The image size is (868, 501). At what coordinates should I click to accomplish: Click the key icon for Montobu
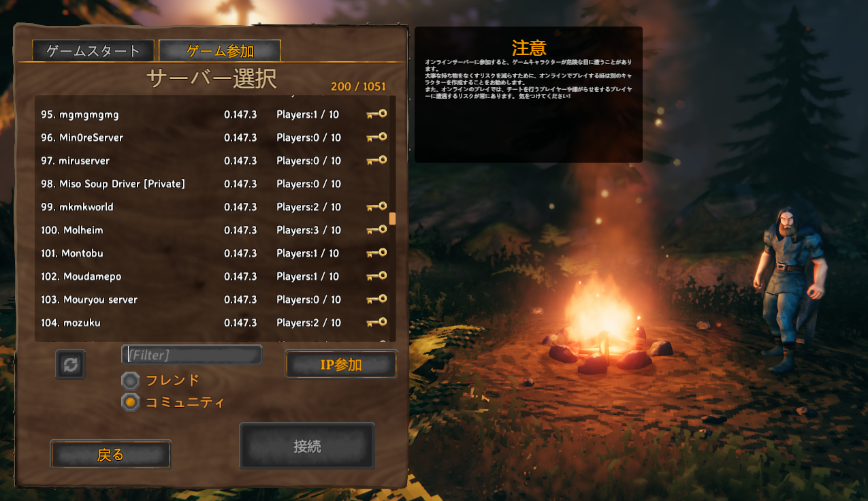[376, 253]
